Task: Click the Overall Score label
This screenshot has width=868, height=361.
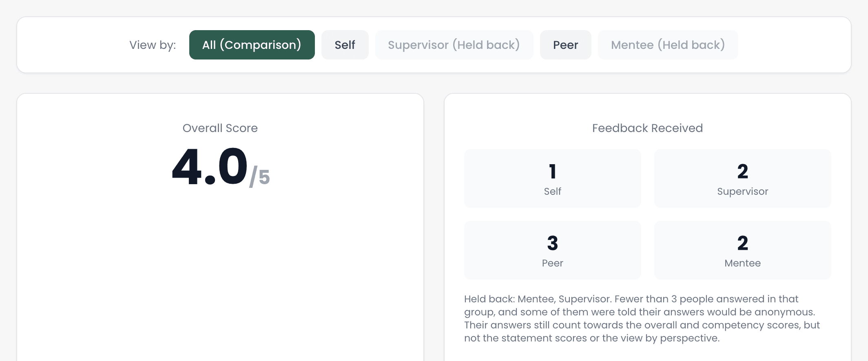Action: click(220, 128)
